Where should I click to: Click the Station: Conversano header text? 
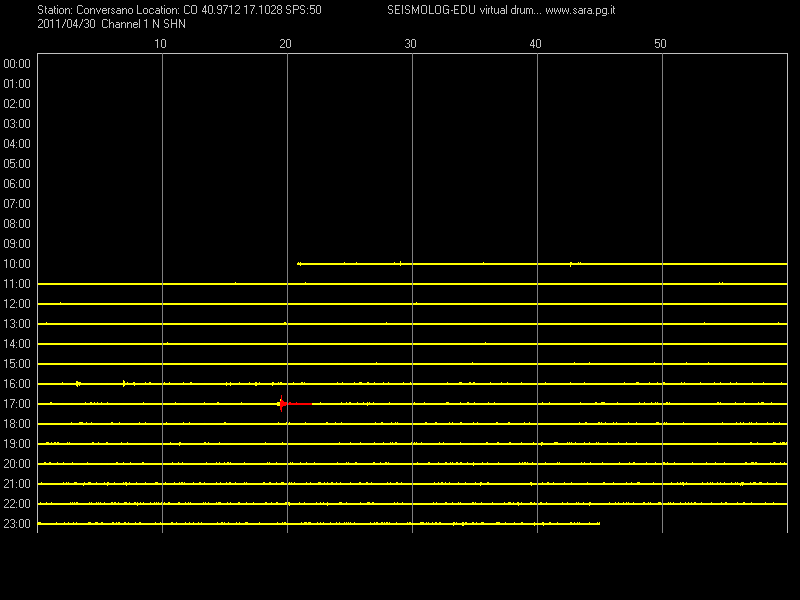pos(85,10)
